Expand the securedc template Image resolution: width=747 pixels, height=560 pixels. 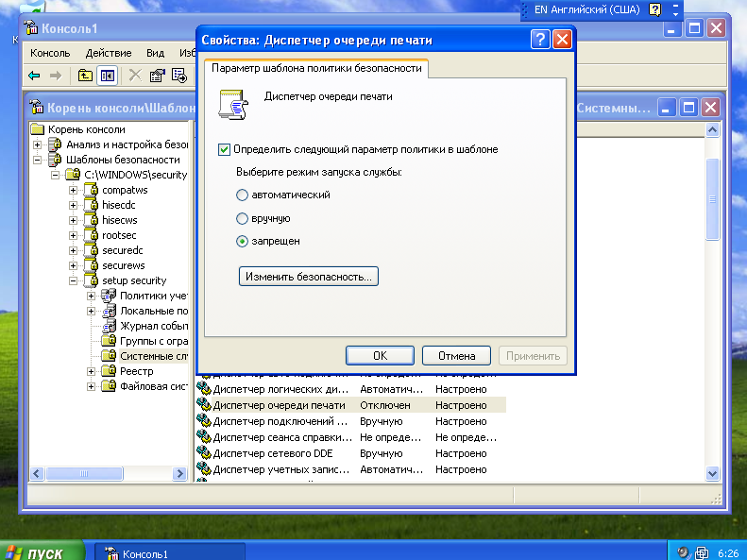pyautogui.click(x=73, y=250)
